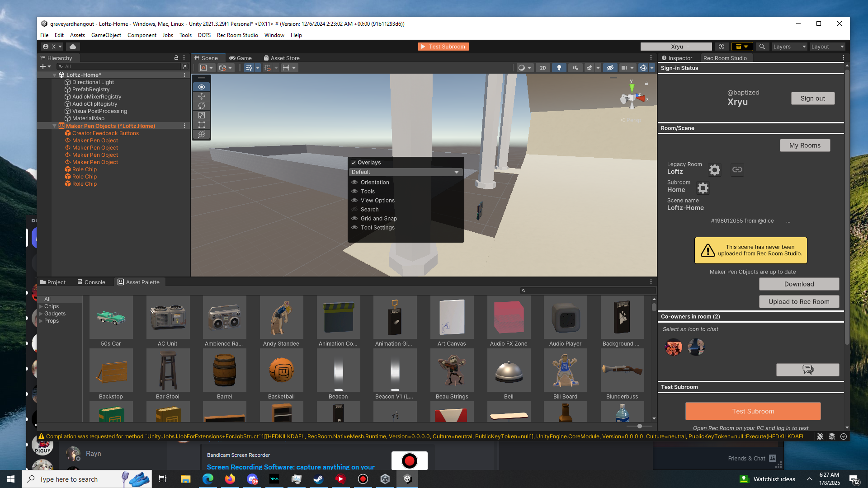Viewport: 868px width, 488px height.
Task: Open co-owner chat speech bubble button
Action: tap(807, 370)
